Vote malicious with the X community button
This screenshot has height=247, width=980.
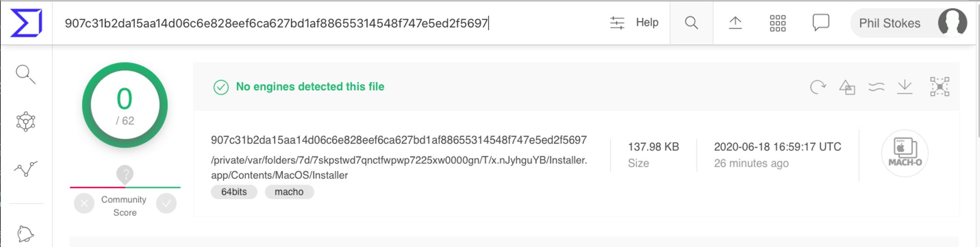(x=84, y=203)
